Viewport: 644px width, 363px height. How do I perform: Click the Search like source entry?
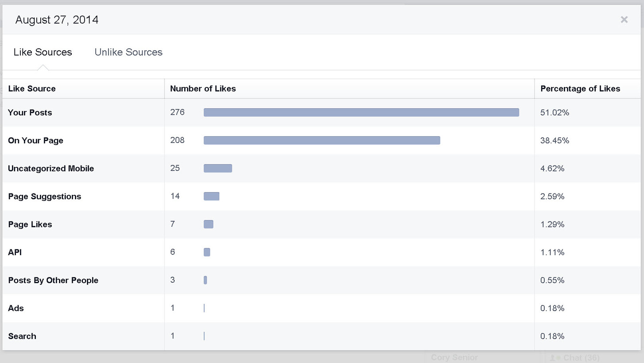[x=22, y=336]
